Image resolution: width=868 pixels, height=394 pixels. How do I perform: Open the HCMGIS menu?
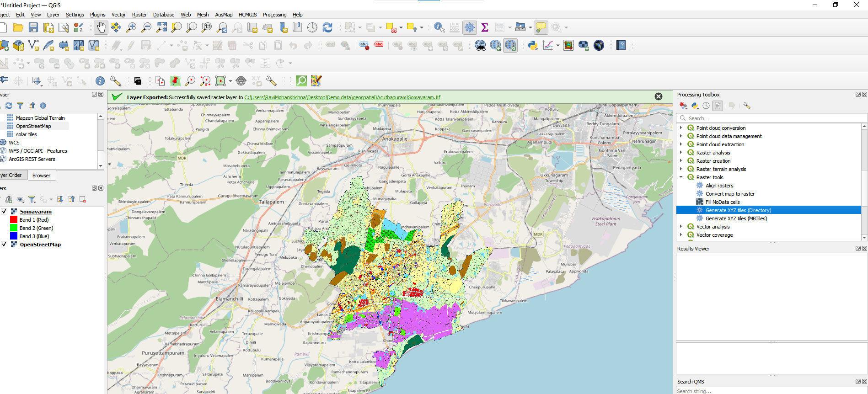tap(247, 15)
